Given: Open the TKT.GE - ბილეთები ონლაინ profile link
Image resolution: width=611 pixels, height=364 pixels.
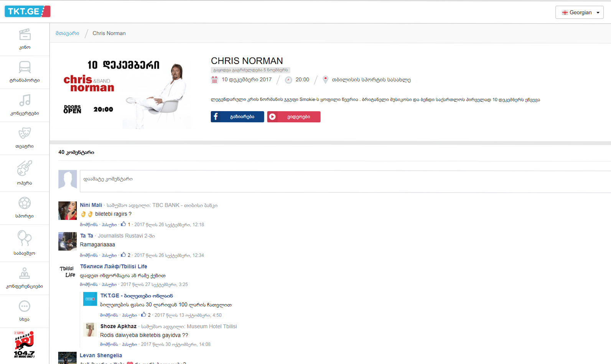Looking at the screenshot, I should click(x=137, y=296).
